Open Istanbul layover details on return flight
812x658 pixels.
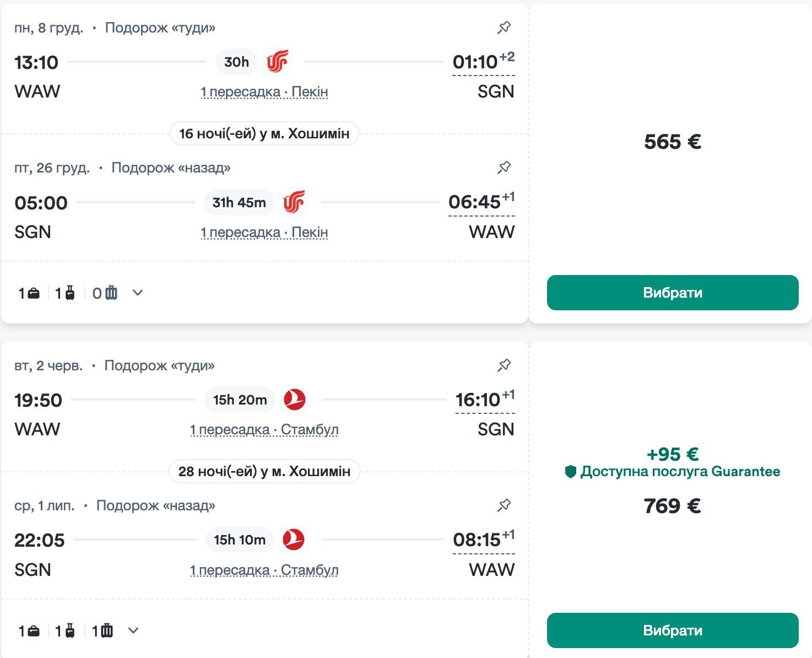264,570
